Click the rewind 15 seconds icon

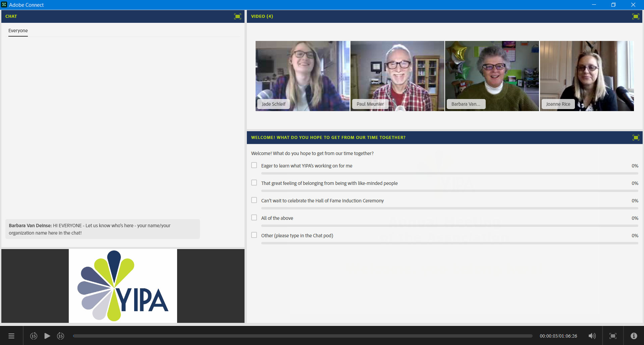coord(34,336)
